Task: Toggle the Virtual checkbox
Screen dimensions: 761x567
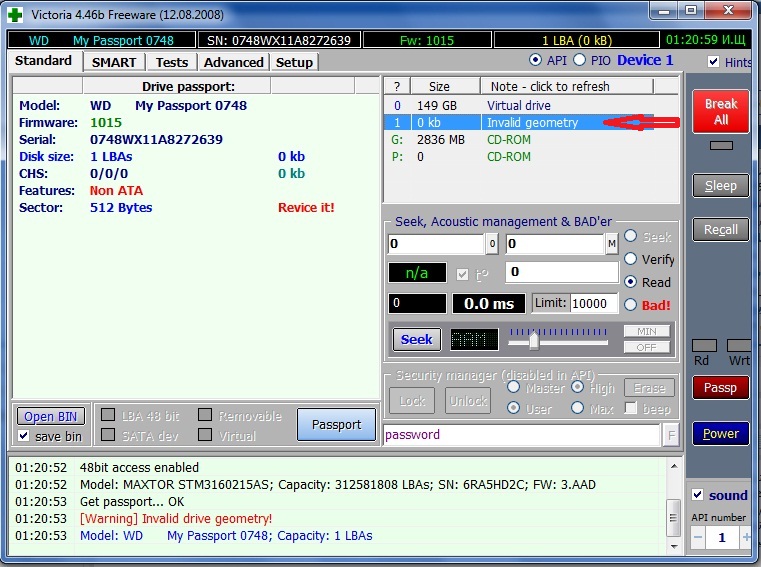Action: click(x=205, y=434)
